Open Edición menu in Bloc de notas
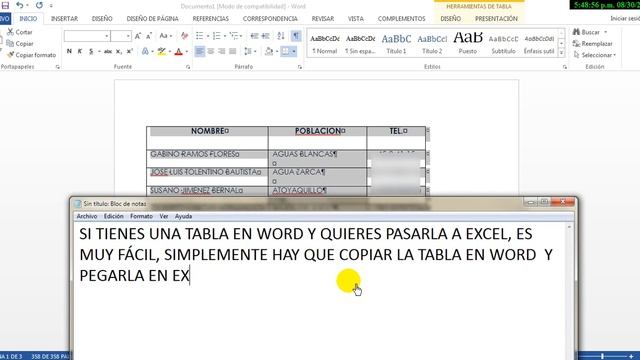640x360 pixels. pos(113,216)
